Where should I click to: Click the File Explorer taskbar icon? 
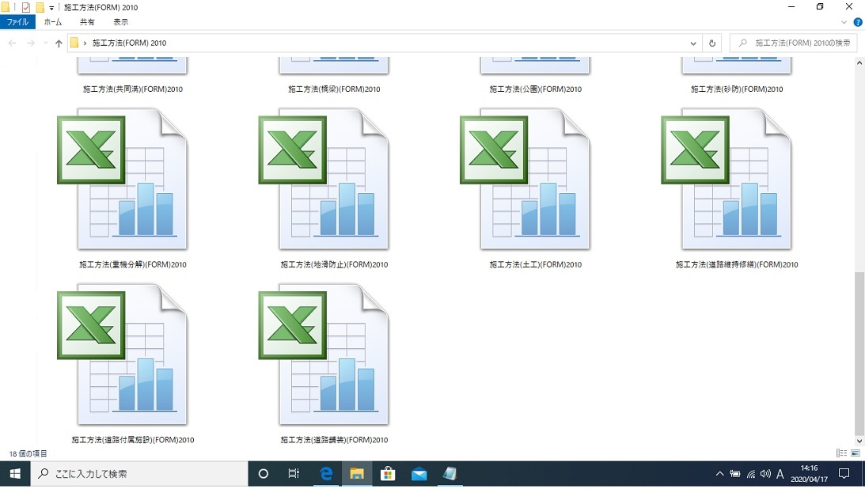point(357,474)
